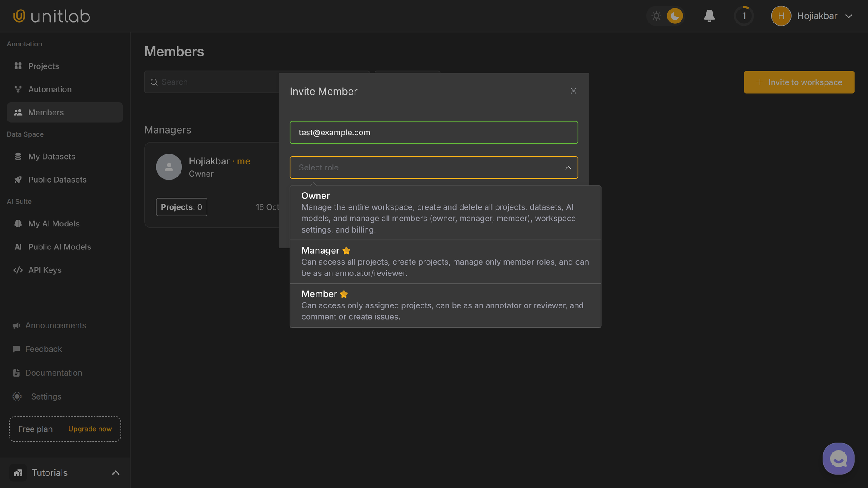This screenshot has height=488, width=868.
Task: Click the API Keys code icon
Action: tap(18, 270)
